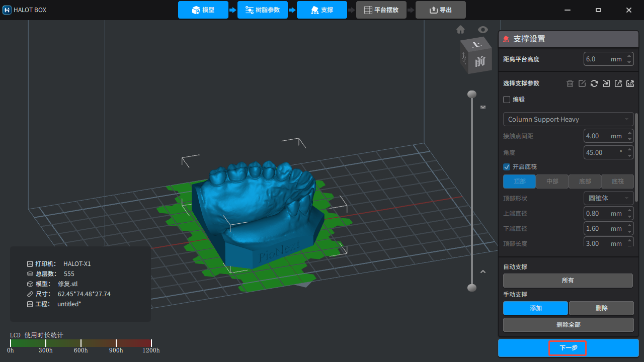Click the HALOT BOX logo icon
644x362 pixels.
tap(7, 10)
